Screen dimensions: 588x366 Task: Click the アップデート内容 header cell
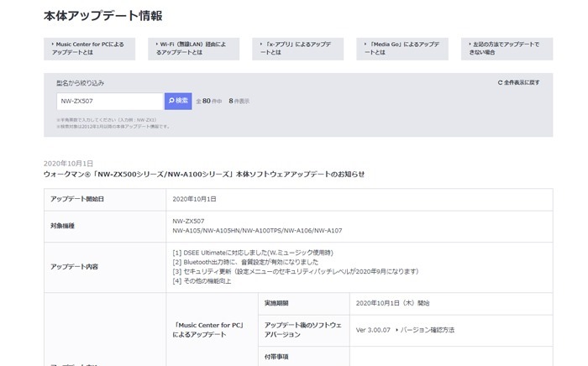(x=105, y=267)
